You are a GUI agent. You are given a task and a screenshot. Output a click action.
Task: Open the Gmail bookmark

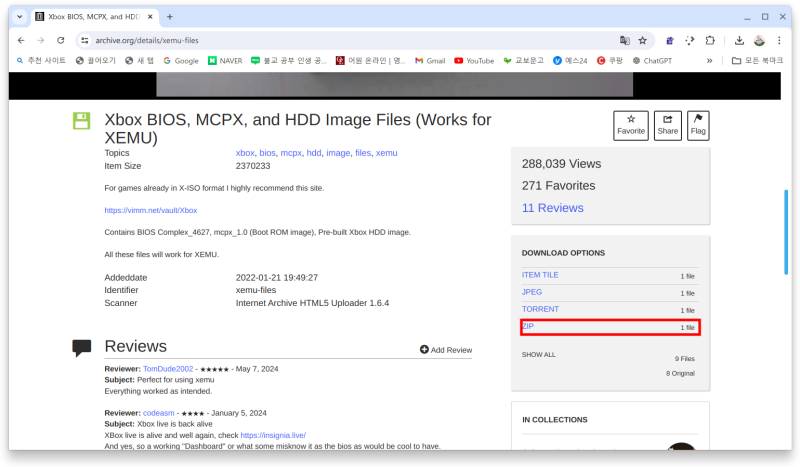pyautogui.click(x=430, y=61)
